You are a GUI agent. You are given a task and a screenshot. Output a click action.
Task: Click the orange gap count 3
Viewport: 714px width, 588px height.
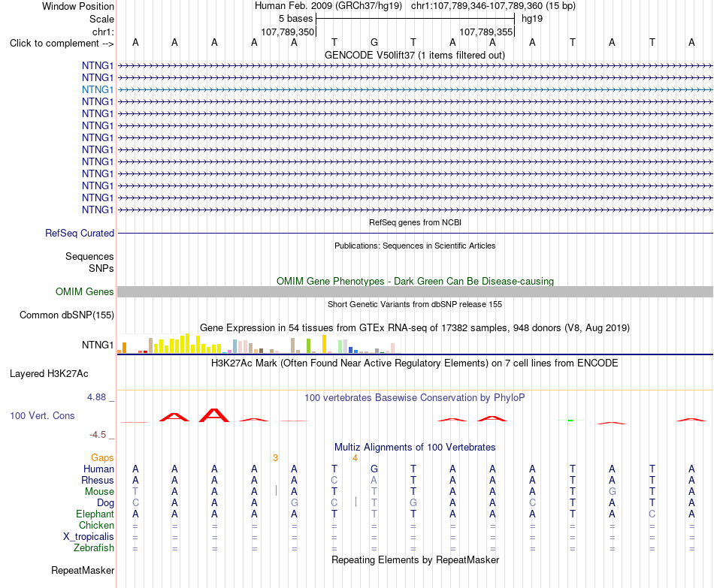[276, 458]
